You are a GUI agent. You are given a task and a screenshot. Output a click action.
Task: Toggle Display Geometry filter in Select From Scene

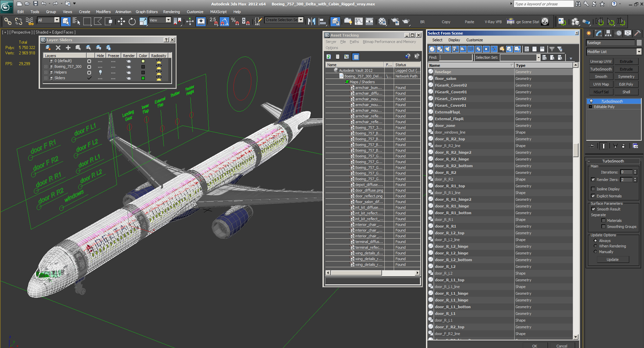point(432,49)
